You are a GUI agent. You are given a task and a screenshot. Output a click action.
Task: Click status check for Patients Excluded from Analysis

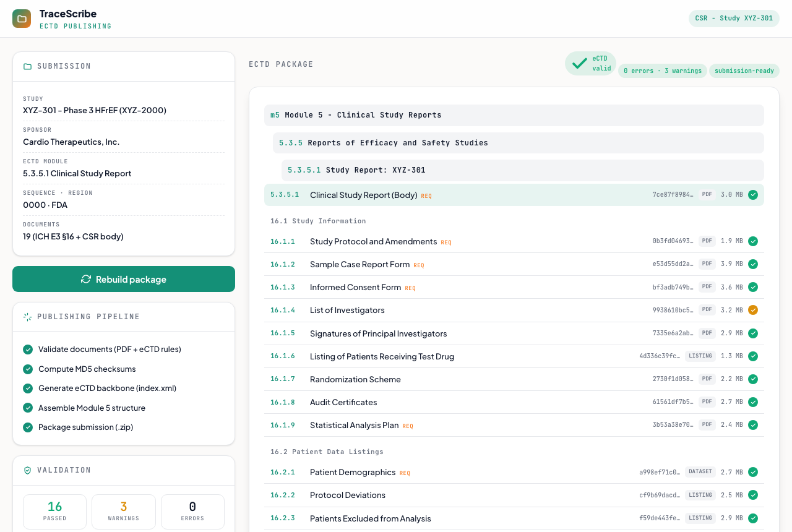point(753,518)
